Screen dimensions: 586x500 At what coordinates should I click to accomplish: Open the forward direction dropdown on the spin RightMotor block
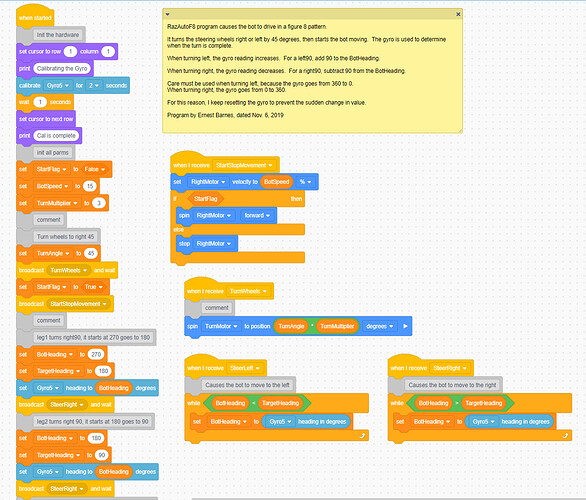click(x=257, y=216)
